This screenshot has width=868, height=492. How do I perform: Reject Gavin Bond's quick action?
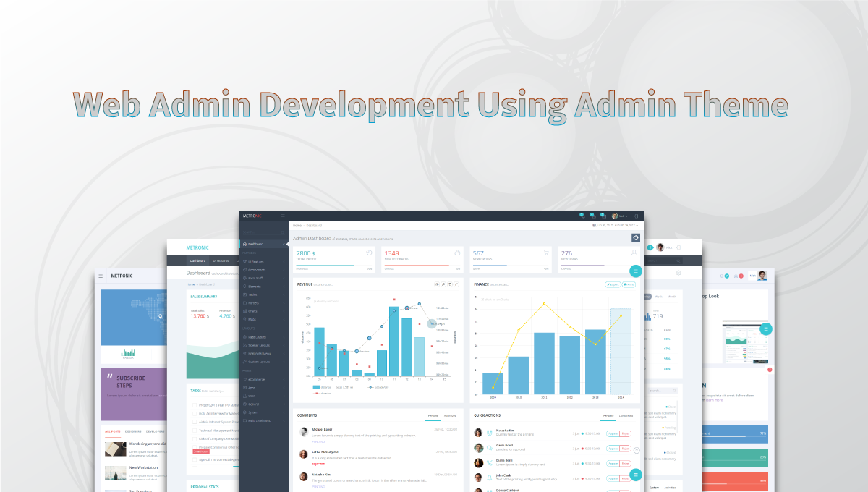tap(626, 449)
